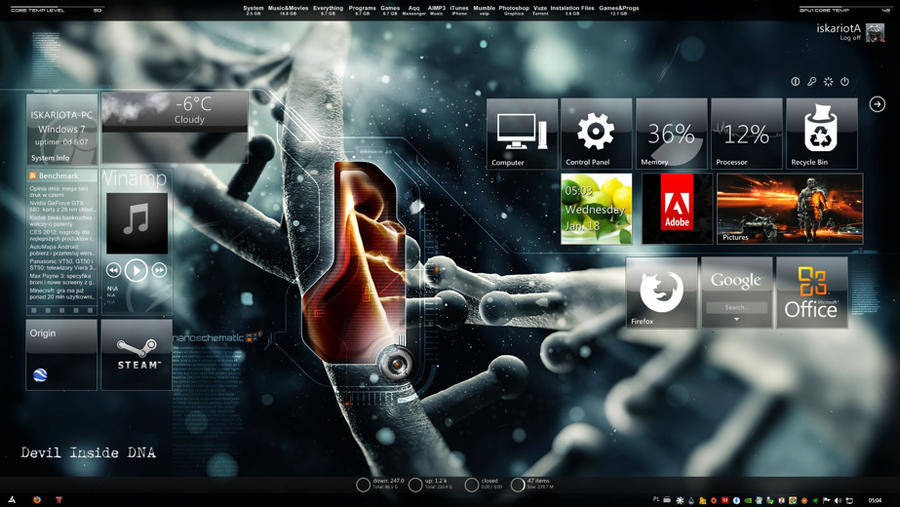Open the Computer tile
This screenshot has height=507, width=900.
(522, 133)
